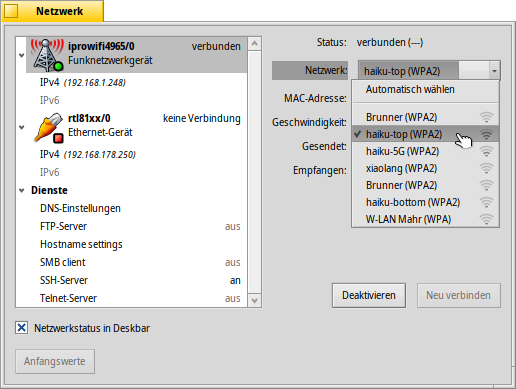Collapse the iprowifi4965/0 device entry
The width and height of the screenshot is (516, 389).
tap(22, 55)
